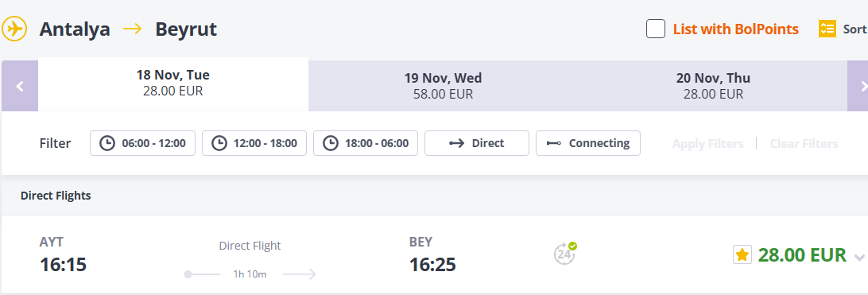868x295 pixels.
Task: Click the previous dates left arrow
Action: 20,86
